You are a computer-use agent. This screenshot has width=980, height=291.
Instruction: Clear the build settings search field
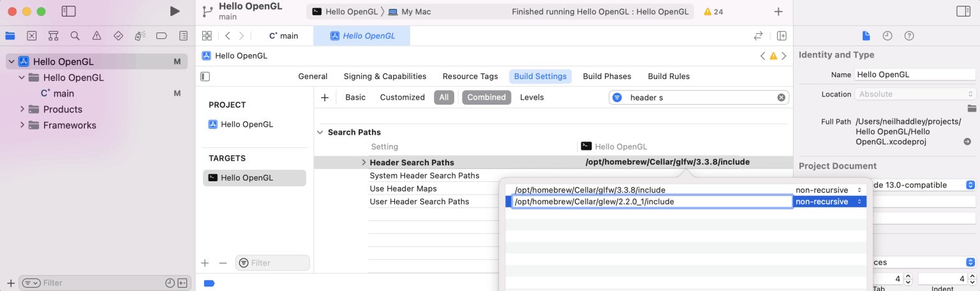tap(781, 98)
